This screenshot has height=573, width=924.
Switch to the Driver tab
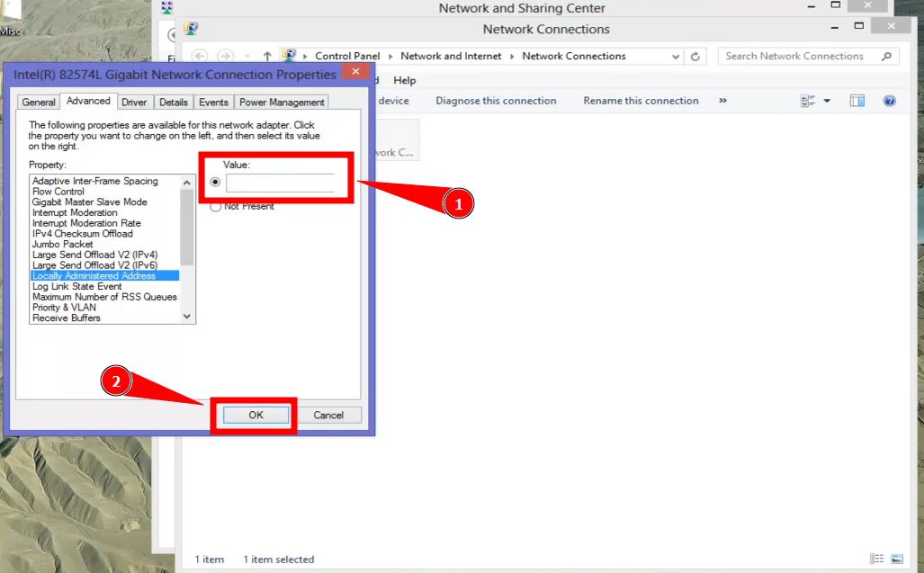[134, 103]
